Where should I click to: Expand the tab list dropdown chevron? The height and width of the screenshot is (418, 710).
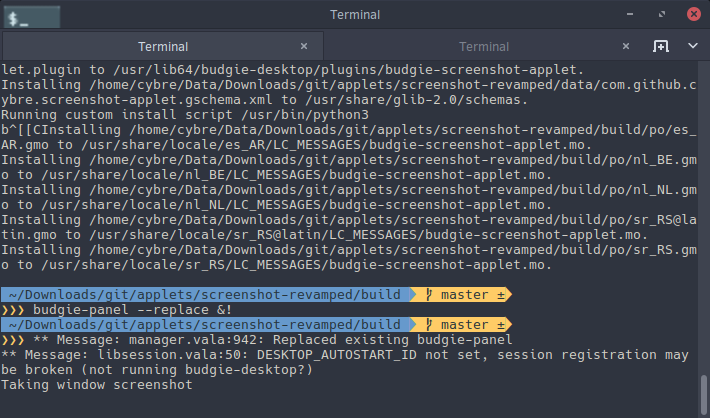coord(693,46)
